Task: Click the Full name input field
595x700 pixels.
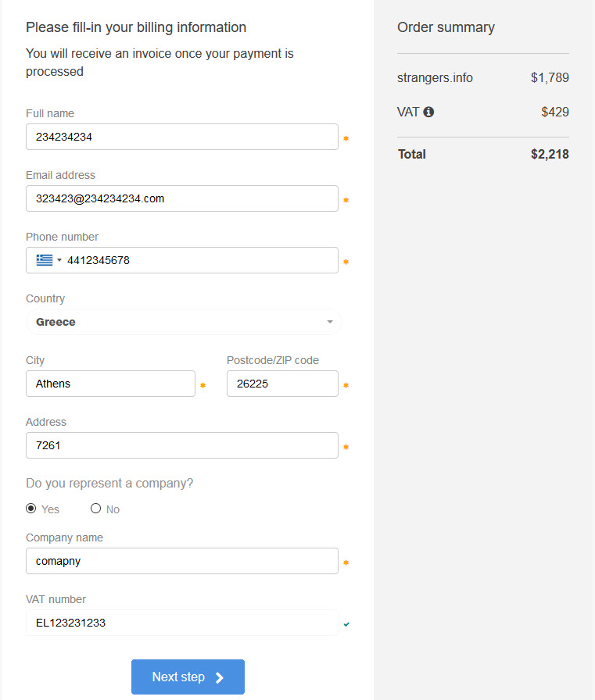Action: (182, 137)
